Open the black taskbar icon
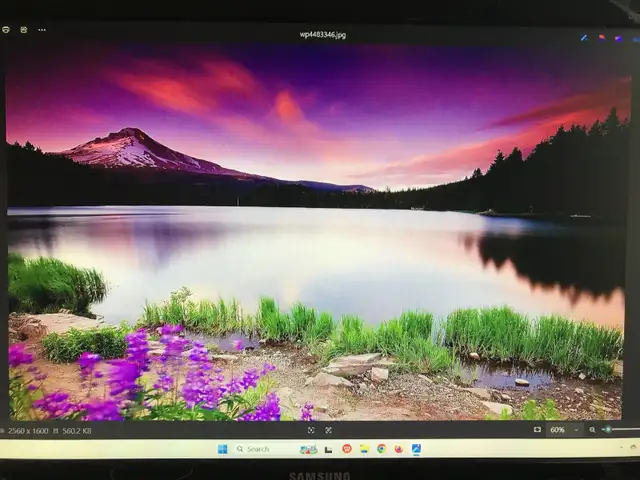The image size is (640, 480). [x=328, y=450]
